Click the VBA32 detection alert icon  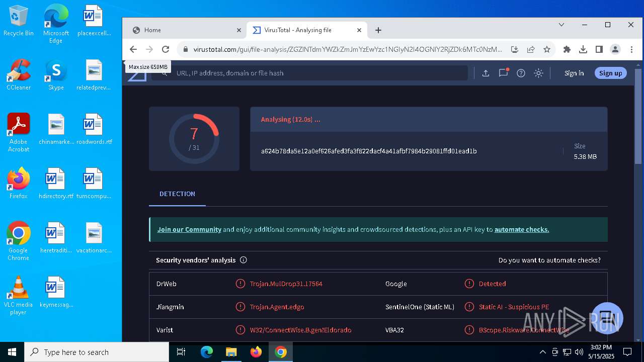[x=469, y=330]
